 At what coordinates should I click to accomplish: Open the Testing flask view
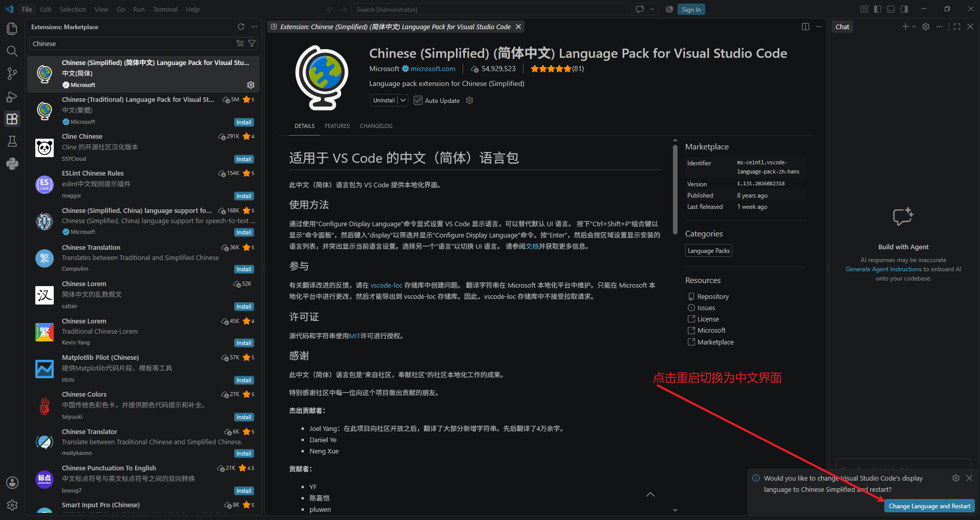12,141
